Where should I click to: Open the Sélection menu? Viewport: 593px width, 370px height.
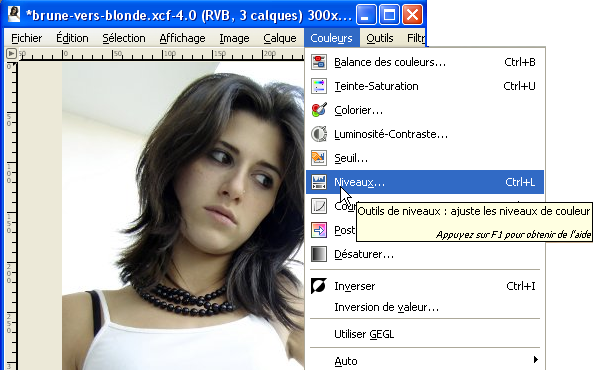124,38
